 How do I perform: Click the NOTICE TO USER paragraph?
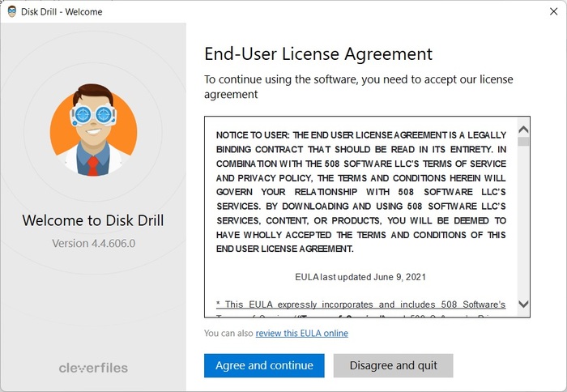(x=360, y=191)
